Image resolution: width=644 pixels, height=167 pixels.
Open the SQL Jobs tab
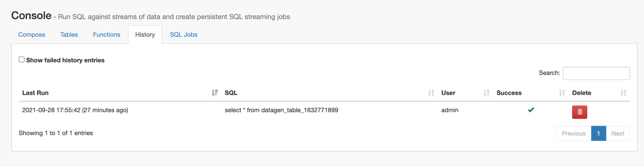coord(183,34)
